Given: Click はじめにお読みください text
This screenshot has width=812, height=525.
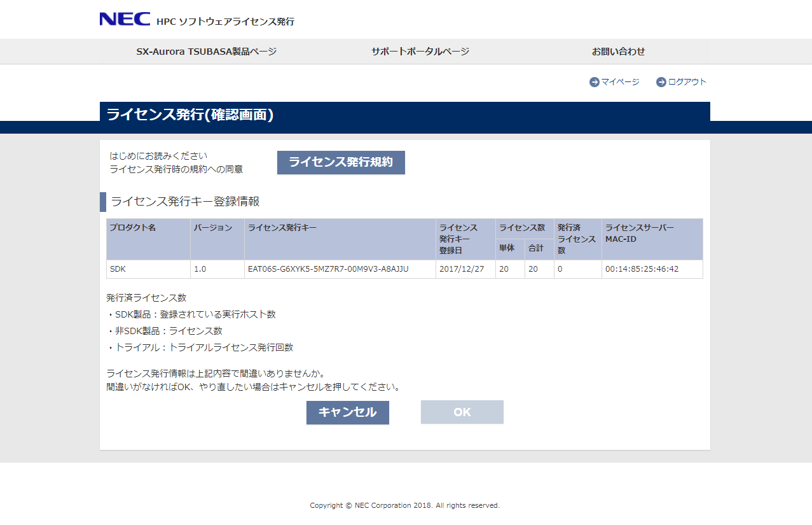Looking at the screenshot, I should [x=158, y=155].
